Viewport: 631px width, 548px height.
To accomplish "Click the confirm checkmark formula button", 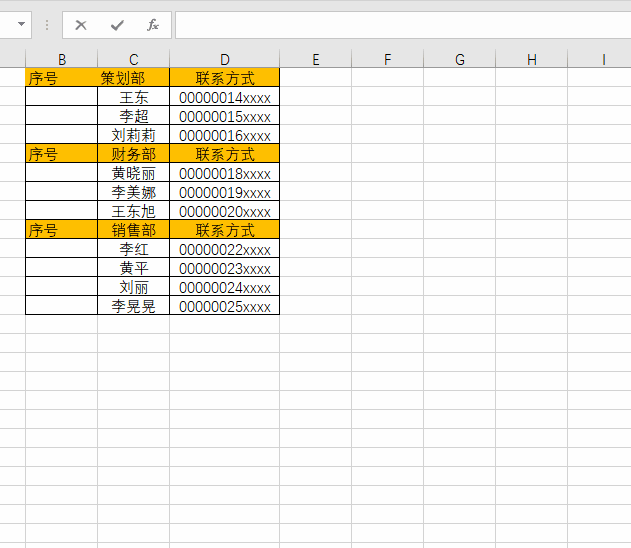I will tap(117, 25).
